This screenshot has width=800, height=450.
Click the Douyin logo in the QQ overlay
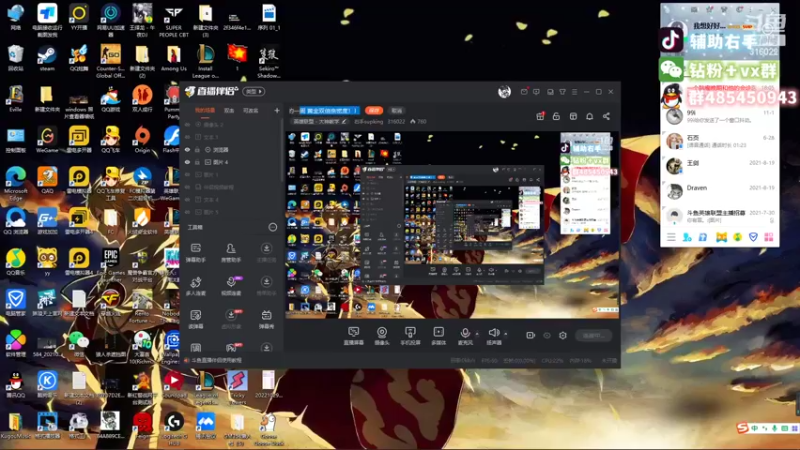[x=672, y=40]
